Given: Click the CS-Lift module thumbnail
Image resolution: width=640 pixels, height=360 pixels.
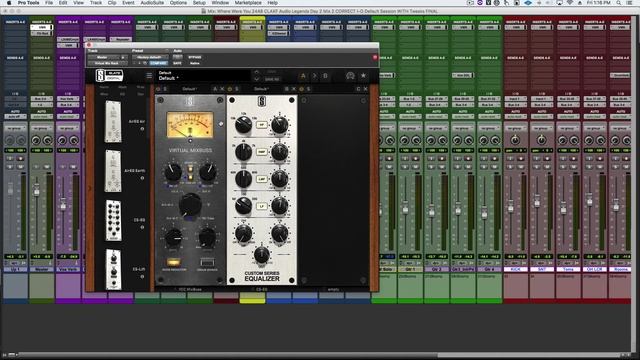Looking at the screenshot, I should [113, 269].
